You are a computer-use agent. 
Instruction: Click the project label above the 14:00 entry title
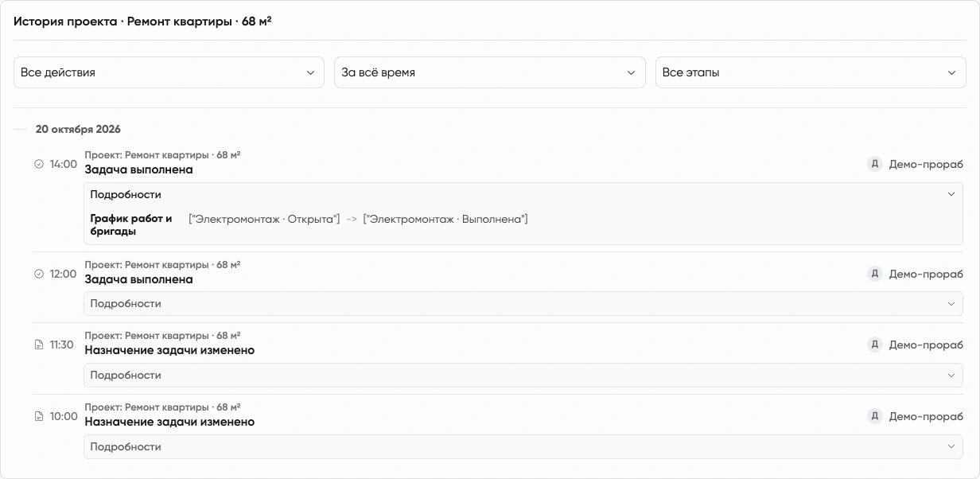162,155
